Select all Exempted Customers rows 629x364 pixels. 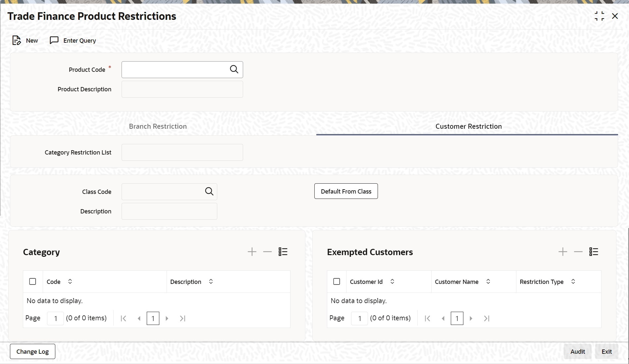337,282
